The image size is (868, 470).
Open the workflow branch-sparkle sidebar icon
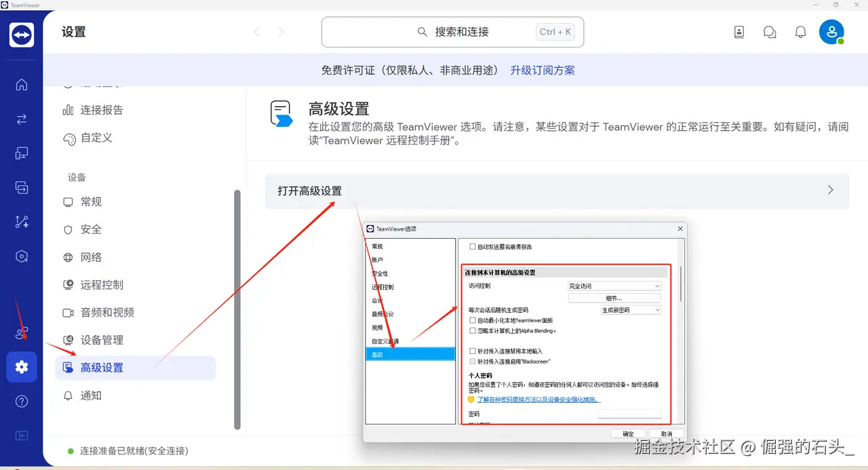[x=22, y=222]
